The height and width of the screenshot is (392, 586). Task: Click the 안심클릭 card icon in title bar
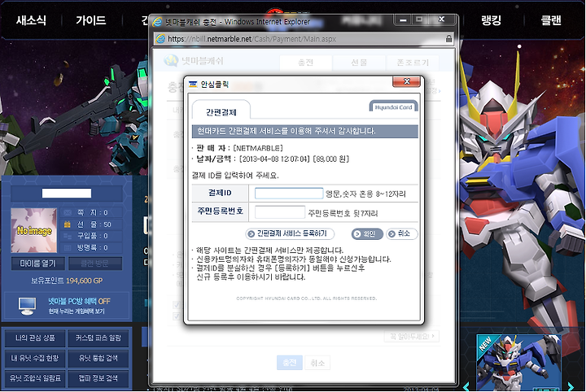[193, 85]
